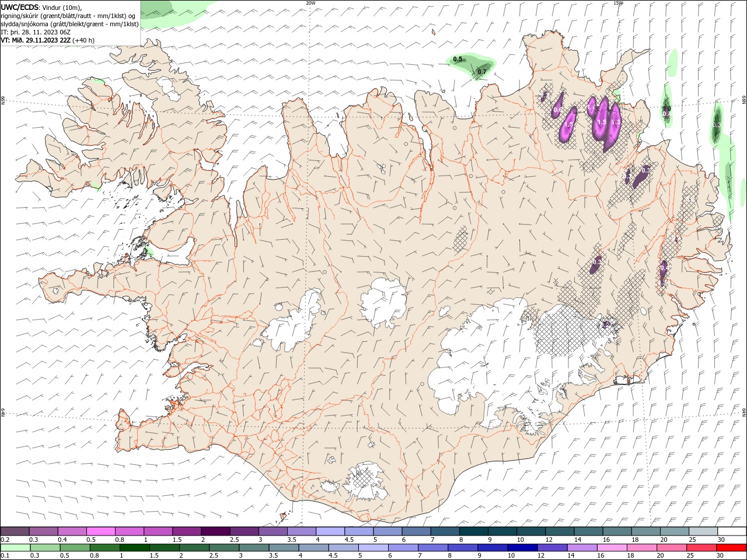Viewport: 747px width, 560px height.
Task: Click the light lavender snow swatch labeled 4
Action: [330, 531]
